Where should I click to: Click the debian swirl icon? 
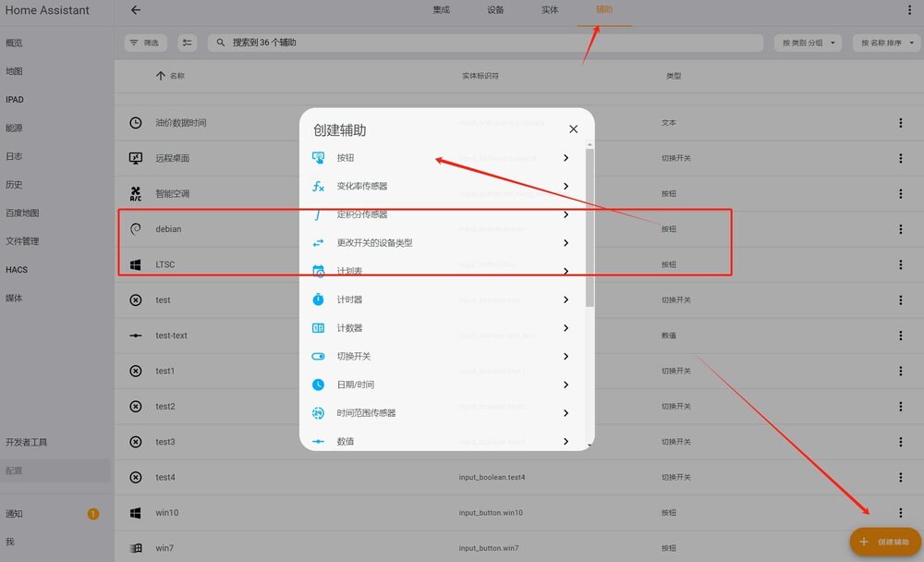tap(136, 229)
